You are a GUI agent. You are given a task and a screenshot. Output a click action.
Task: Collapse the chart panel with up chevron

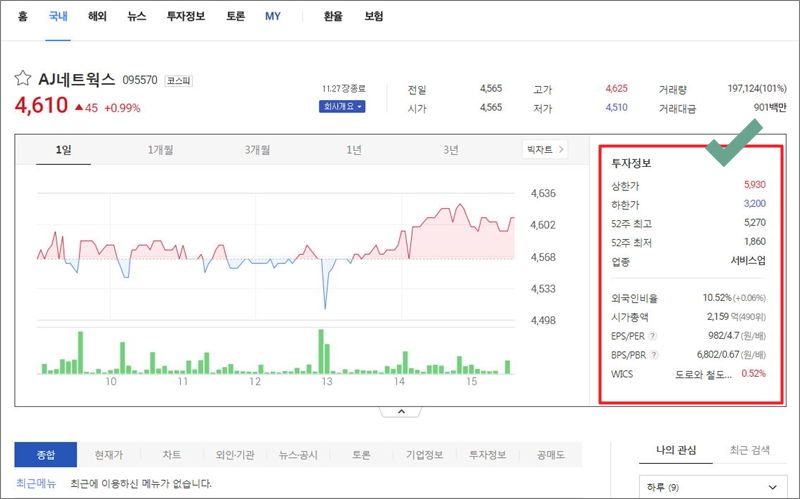pyautogui.click(x=401, y=412)
